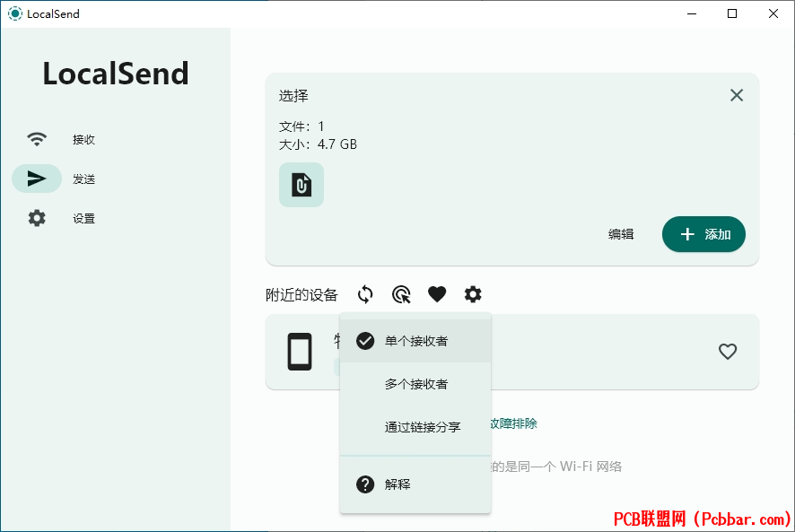Viewport: 795px width, 532px height.
Task: Click the large LocalSend logo text
Action: (116, 74)
